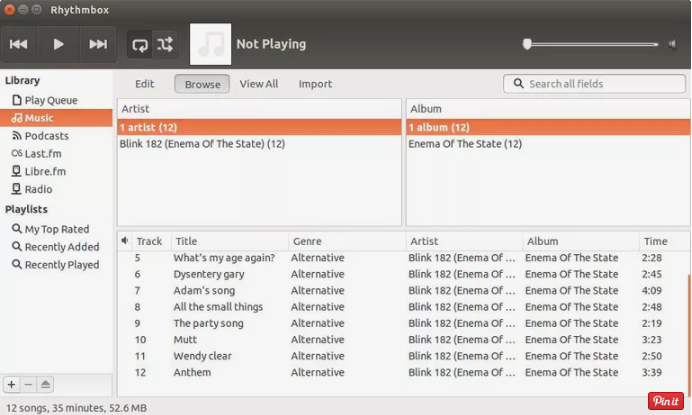Click the remove playlist minus button
The image size is (692, 415).
pos(28,385)
